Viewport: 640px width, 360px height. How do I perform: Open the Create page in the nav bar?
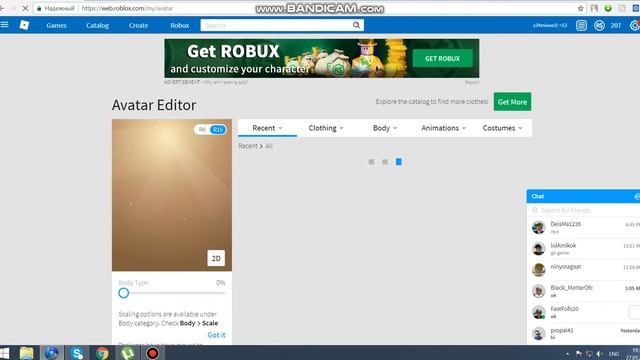[x=138, y=25]
